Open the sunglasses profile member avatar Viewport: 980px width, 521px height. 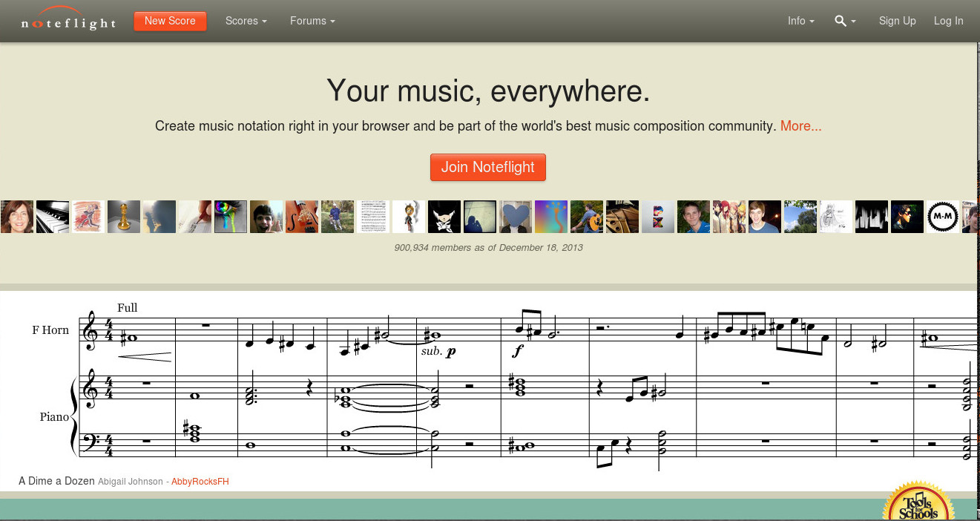(x=907, y=217)
